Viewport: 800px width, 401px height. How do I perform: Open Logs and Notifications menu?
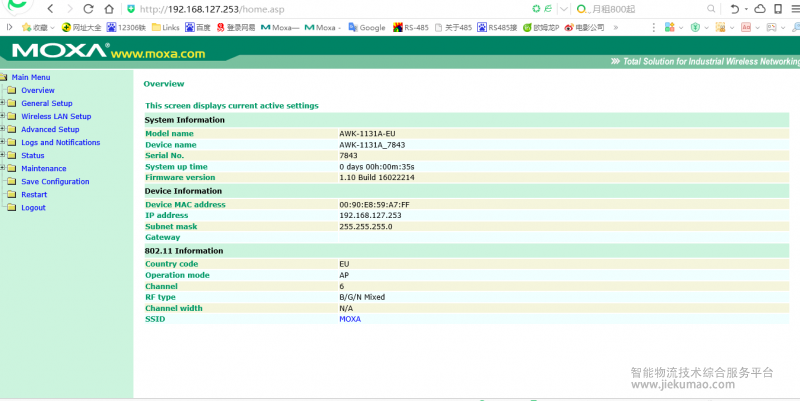[x=60, y=142]
